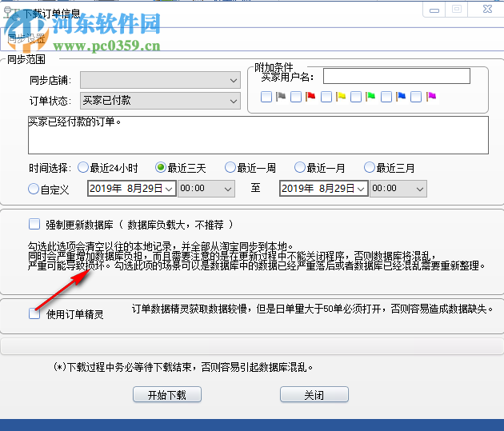This screenshot has height=431, width=504.
Task: Close the window with X button
Action: [x=487, y=9]
